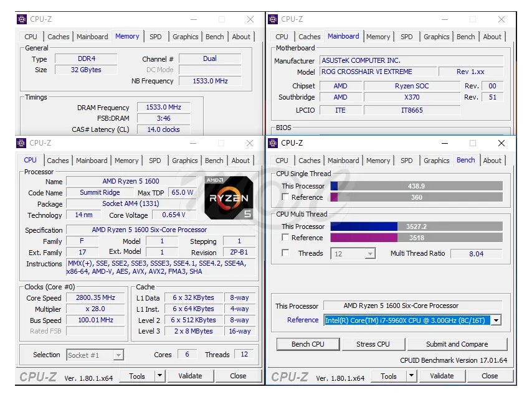Click the CPU-Z app icon in the Mainboard window
Screen dimensions: 532x397
tap(273, 19)
